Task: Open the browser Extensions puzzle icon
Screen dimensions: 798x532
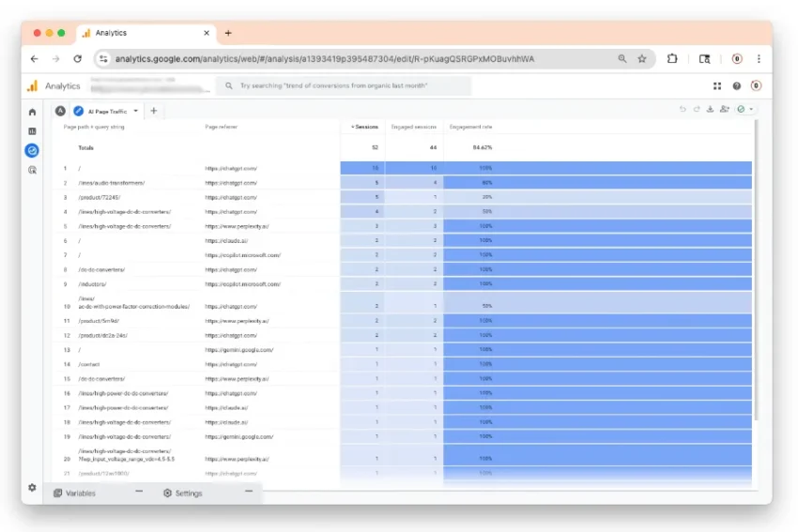Action: pos(672,59)
